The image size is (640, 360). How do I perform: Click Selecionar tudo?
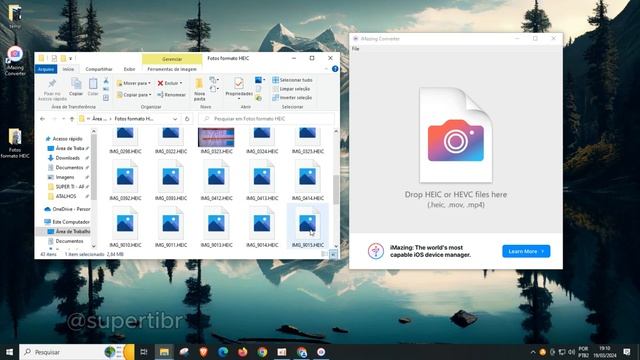[293, 80]
